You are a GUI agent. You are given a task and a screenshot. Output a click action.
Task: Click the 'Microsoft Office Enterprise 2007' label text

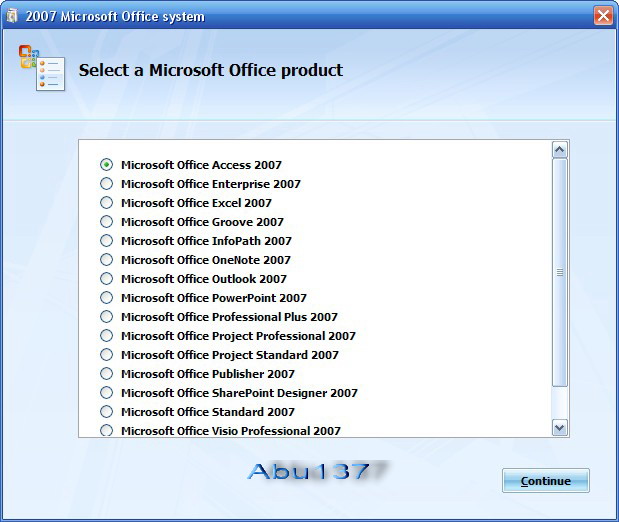[x=211, y=184]
